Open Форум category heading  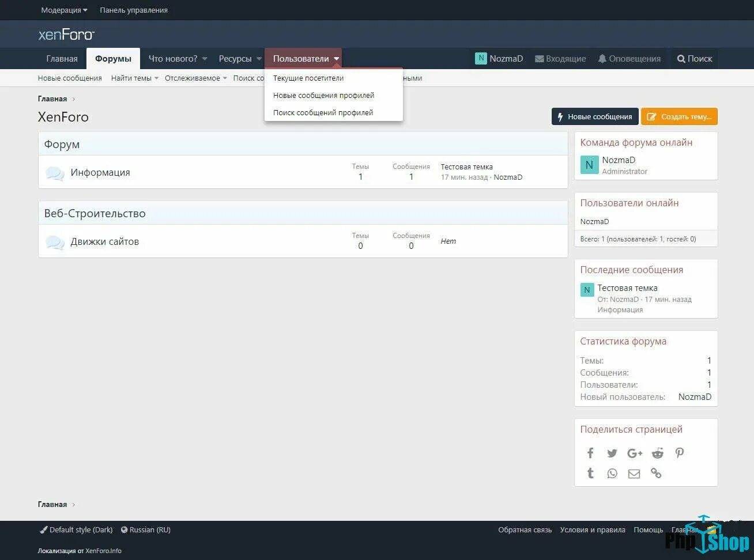[62, 144]
